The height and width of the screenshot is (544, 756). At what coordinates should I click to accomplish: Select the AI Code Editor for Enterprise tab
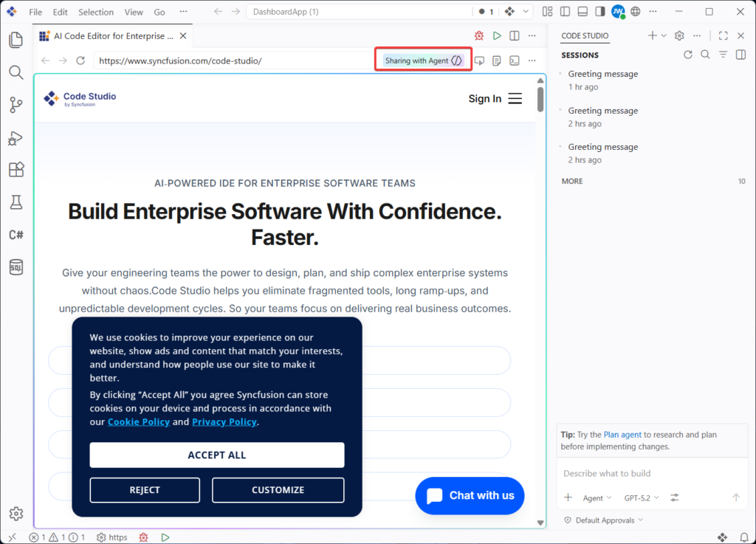pos(113,36)
